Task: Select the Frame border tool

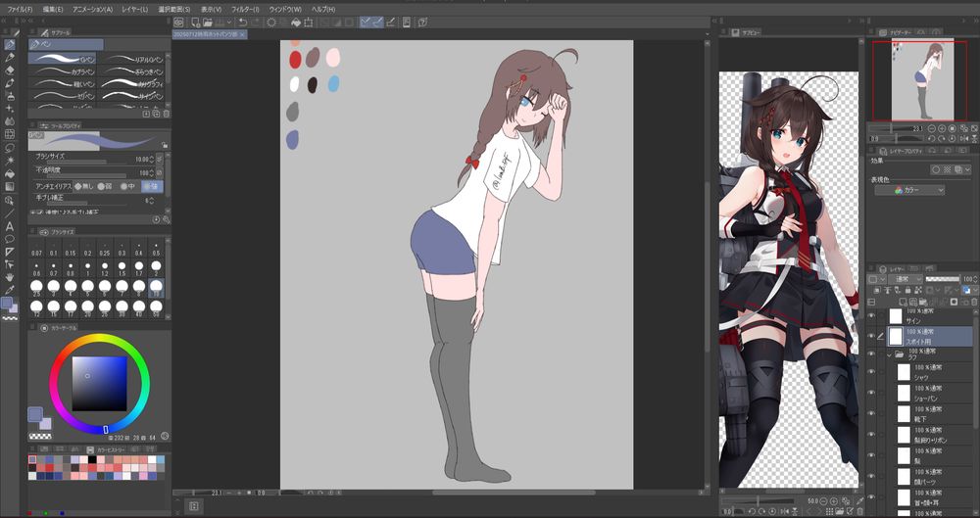Action: [x=10, y=252]
